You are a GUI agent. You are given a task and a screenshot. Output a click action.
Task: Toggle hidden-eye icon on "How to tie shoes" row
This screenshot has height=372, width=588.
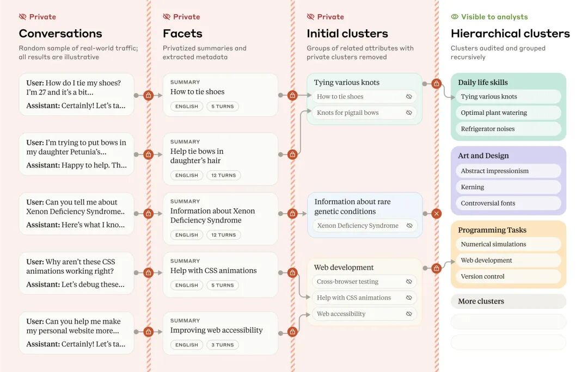pyautogui.click(x=409, y=97)
